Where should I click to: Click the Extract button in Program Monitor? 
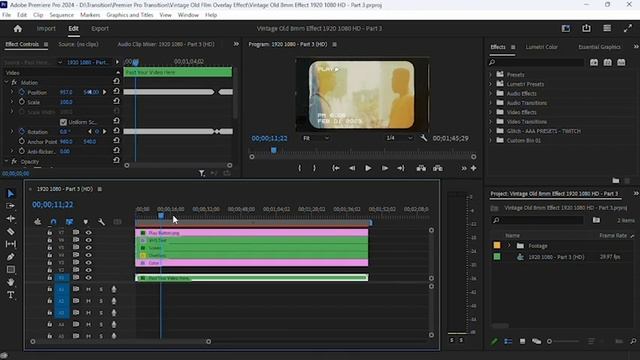[x=438, y=168]
